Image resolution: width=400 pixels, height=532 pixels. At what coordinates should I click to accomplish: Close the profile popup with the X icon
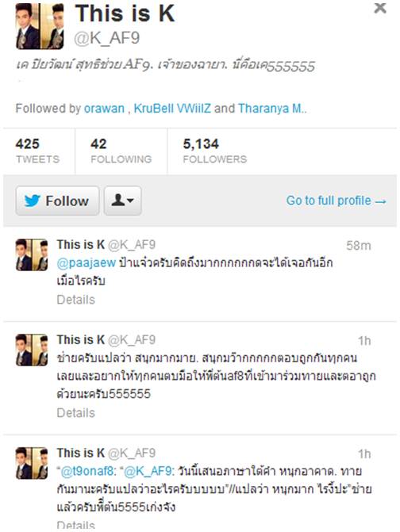tap(380, 8)
